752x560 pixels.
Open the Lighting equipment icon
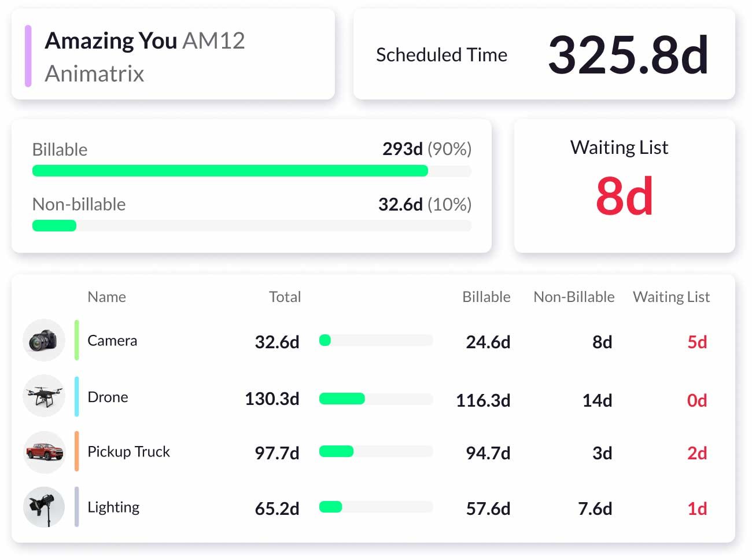44,507
